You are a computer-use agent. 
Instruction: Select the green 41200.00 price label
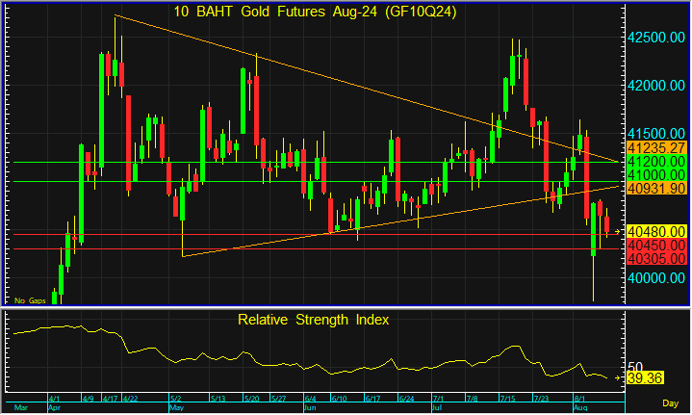pyautogui.click(x=655, y=161)
